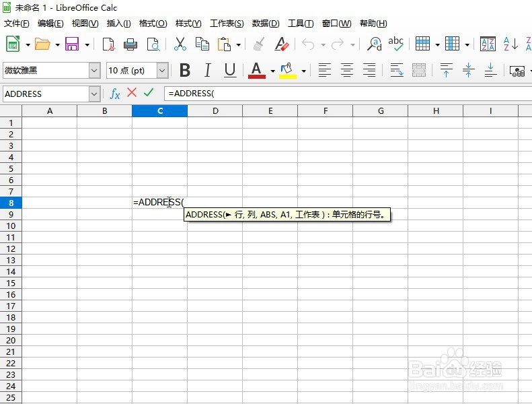Toggle Underline formatting

(x=230, y=71)
